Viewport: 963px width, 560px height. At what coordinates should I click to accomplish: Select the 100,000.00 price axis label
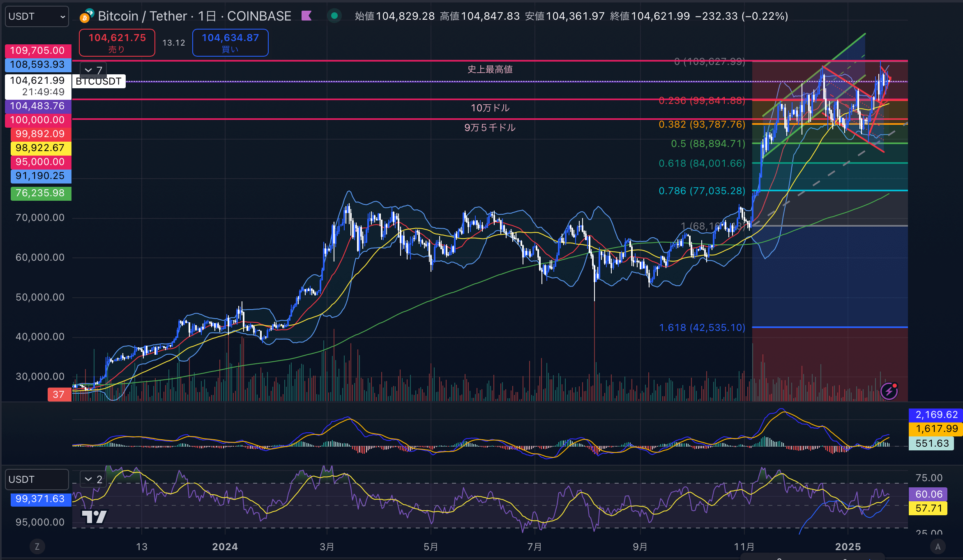click(38, 120)
